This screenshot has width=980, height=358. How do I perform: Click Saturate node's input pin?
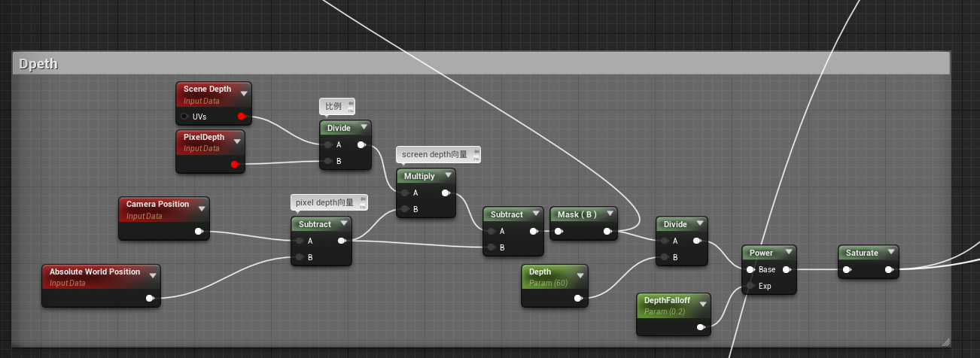[x=847, y=269]
